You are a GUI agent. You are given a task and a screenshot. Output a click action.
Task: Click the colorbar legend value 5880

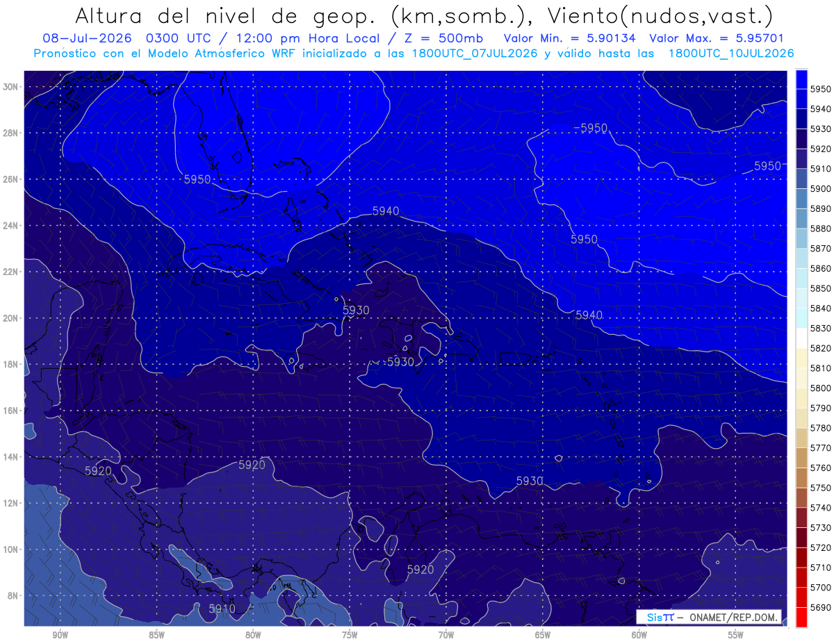tap(821, 228)
